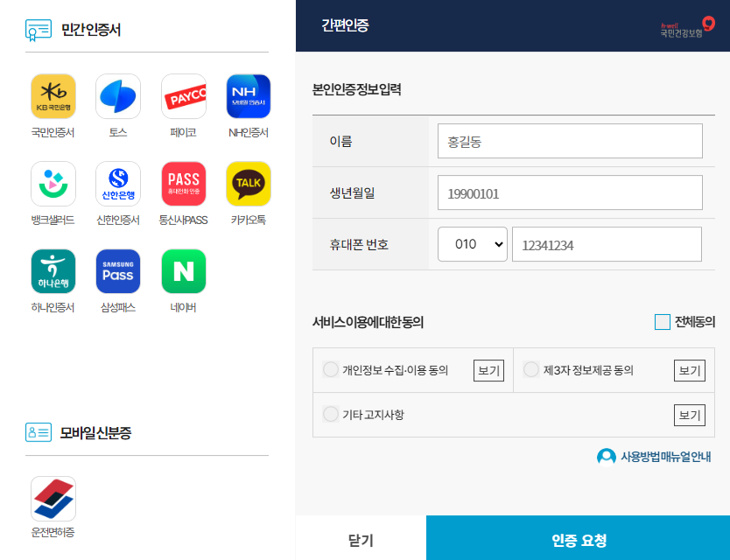Choose the 토스 (Toss) certificate icon

(118, 96)
